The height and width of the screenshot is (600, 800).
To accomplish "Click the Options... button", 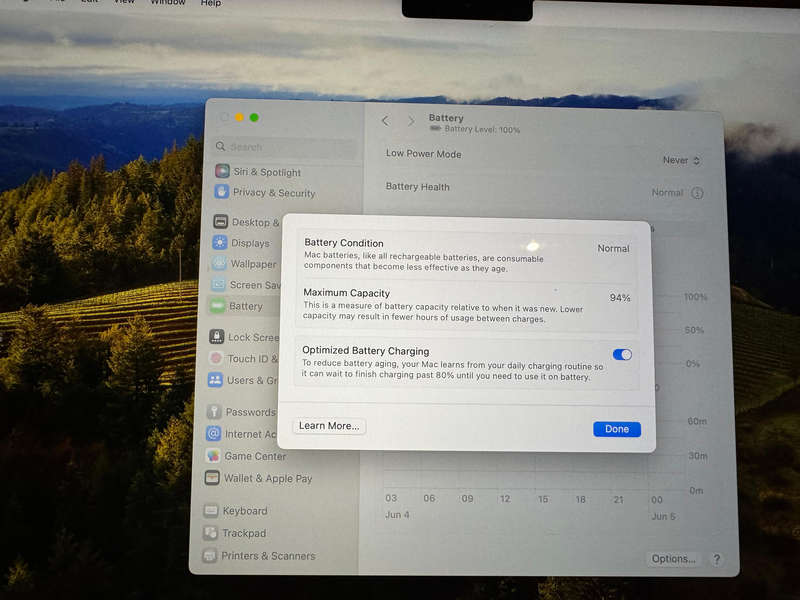I will point(673,559).
